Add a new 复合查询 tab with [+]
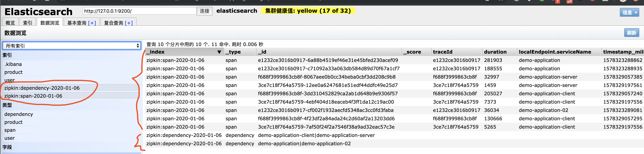644x154 pixels. (129, 23)
